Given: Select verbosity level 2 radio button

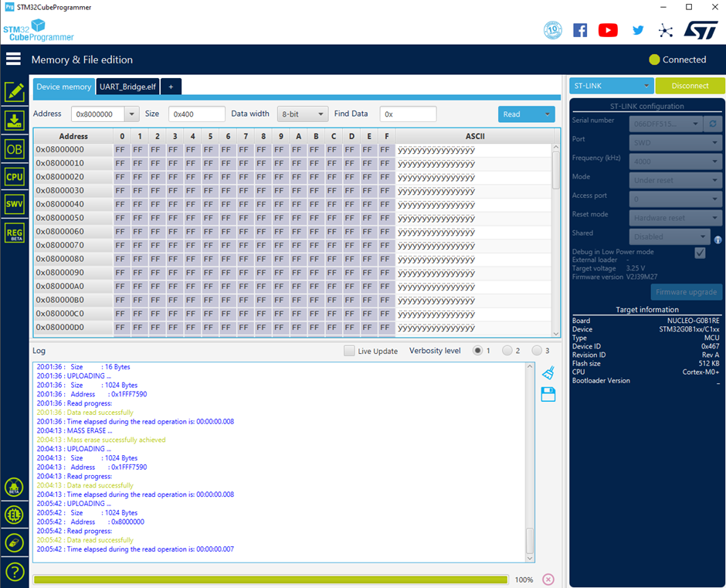Looking at the screenshot, I should 507,351.
